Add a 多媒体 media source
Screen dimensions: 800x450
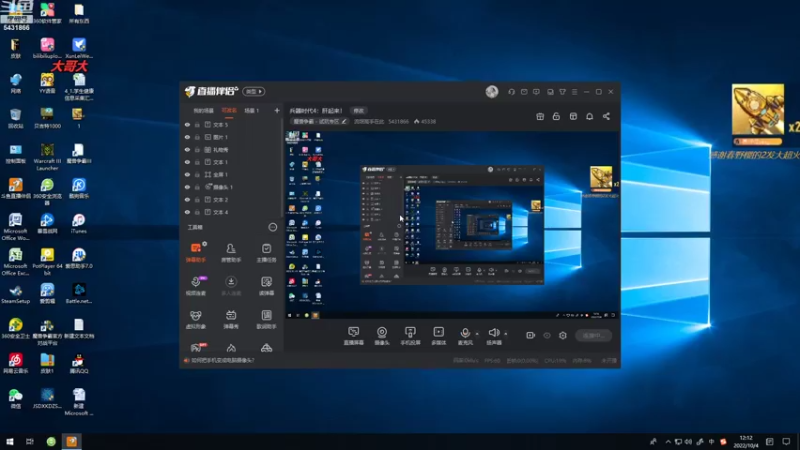[x=439, y=336]
